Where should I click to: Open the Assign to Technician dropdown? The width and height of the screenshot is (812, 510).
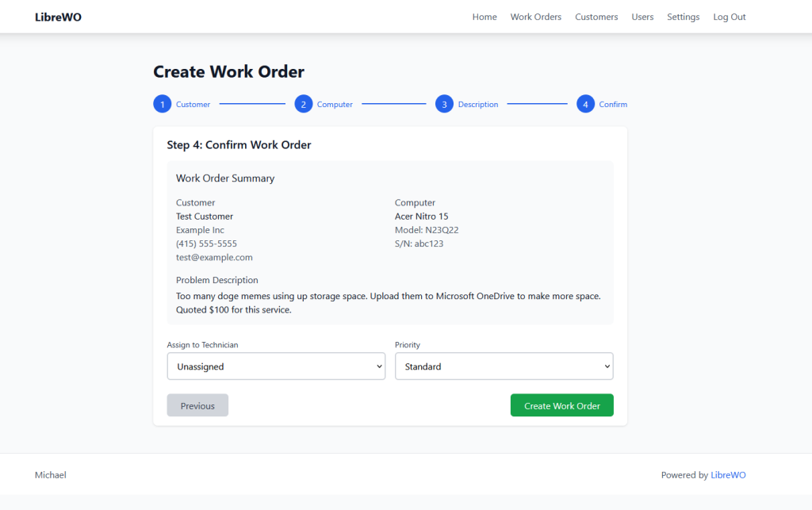(x=276, y=366)
